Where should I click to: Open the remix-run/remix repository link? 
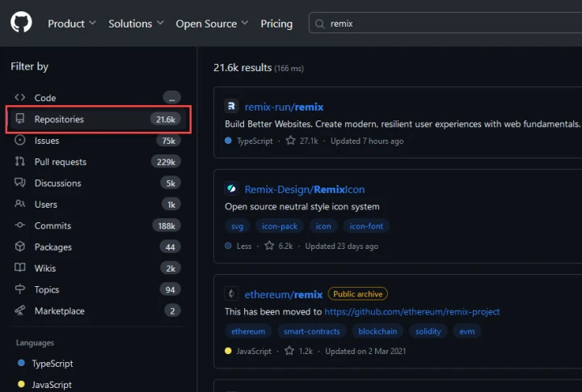pyautogui.click(x=284, y=107)
